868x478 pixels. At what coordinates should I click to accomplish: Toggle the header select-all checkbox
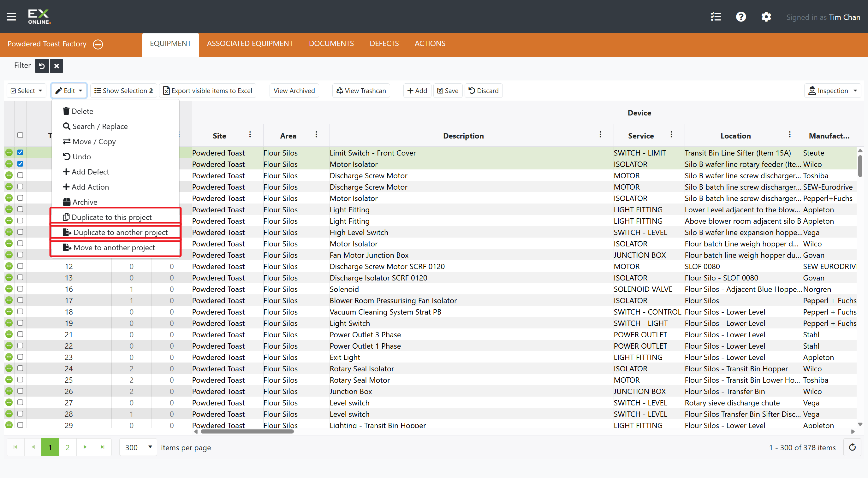(x=20, y=135)
